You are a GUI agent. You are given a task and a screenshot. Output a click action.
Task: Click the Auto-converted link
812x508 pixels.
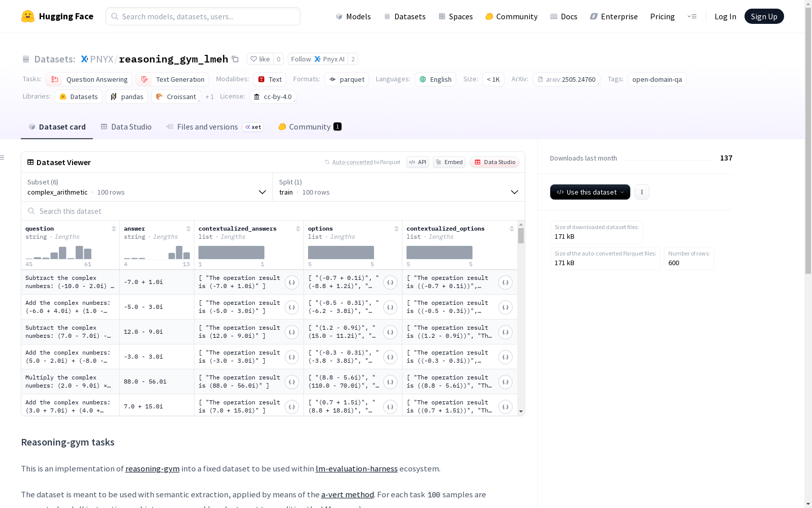pos(353,162)
